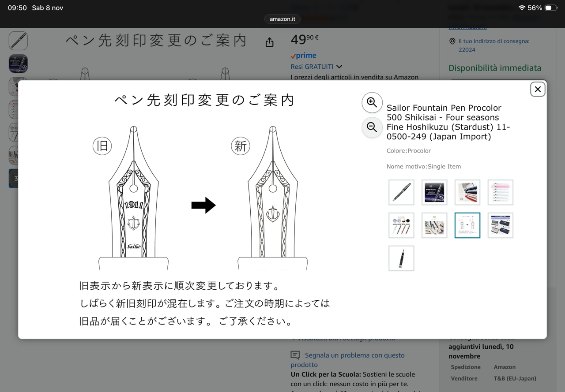
Task: Select the uncapped pen nib thumbnail
Action: 401,258
